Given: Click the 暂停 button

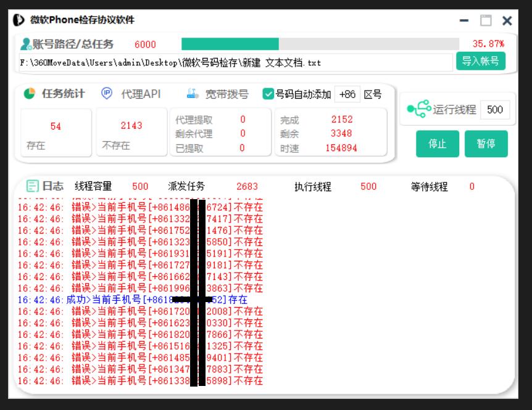Looking at the screenshot, I should point(486,144).
